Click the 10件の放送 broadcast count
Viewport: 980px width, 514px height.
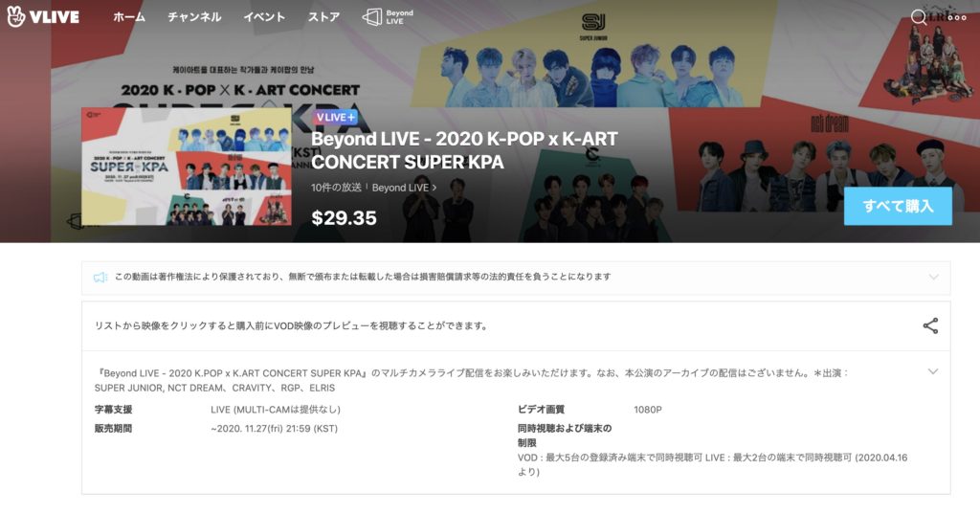click(336, 188)
